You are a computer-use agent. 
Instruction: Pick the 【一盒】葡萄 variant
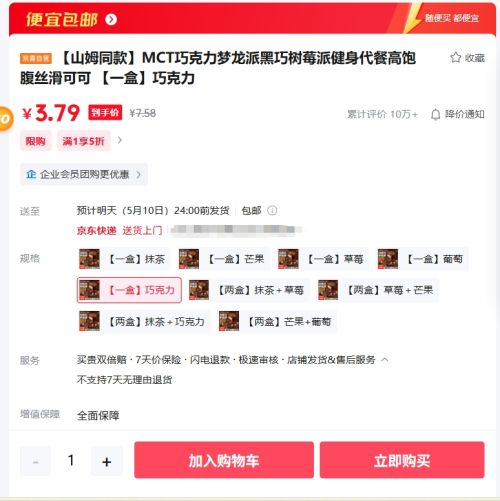[422, 259]
